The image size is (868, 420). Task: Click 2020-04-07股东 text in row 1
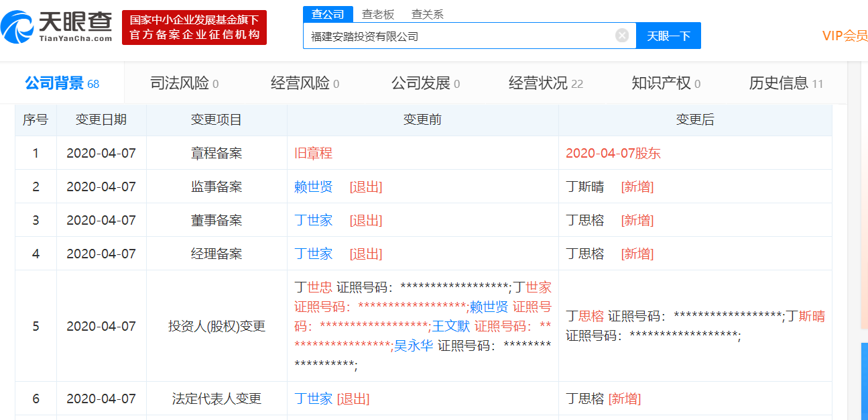pos(613,153)
